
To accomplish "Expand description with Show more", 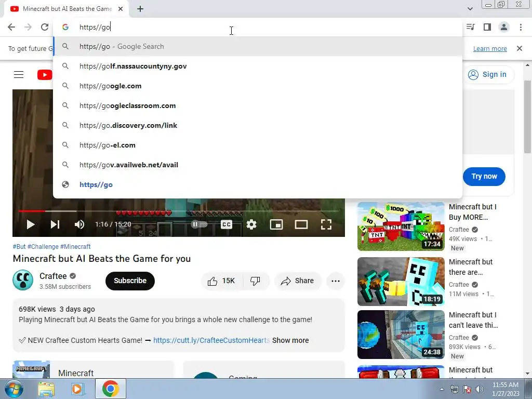I will (290, 340).
